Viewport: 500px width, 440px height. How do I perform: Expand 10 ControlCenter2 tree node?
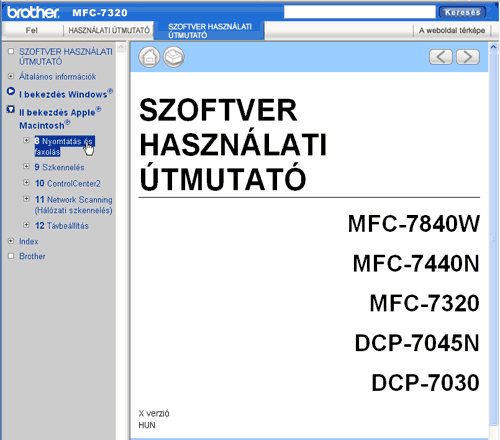pyautogui.click(x=26, y=182)
